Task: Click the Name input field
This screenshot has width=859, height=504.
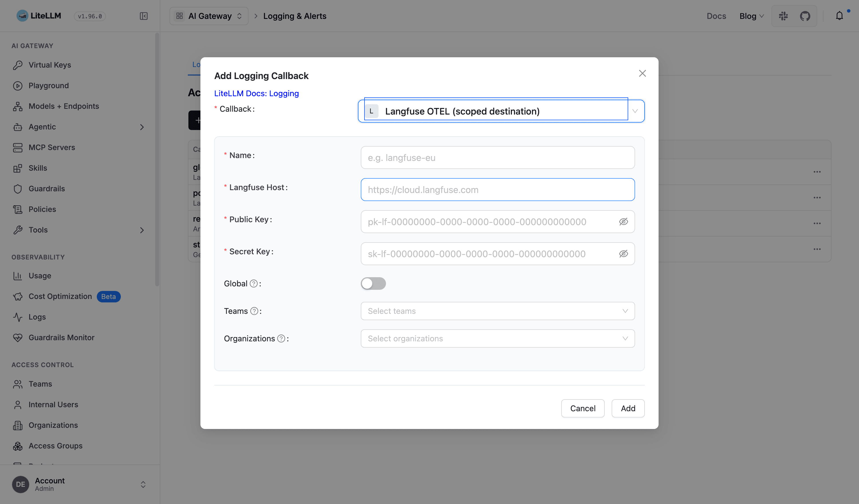Action: pos(498,157)
